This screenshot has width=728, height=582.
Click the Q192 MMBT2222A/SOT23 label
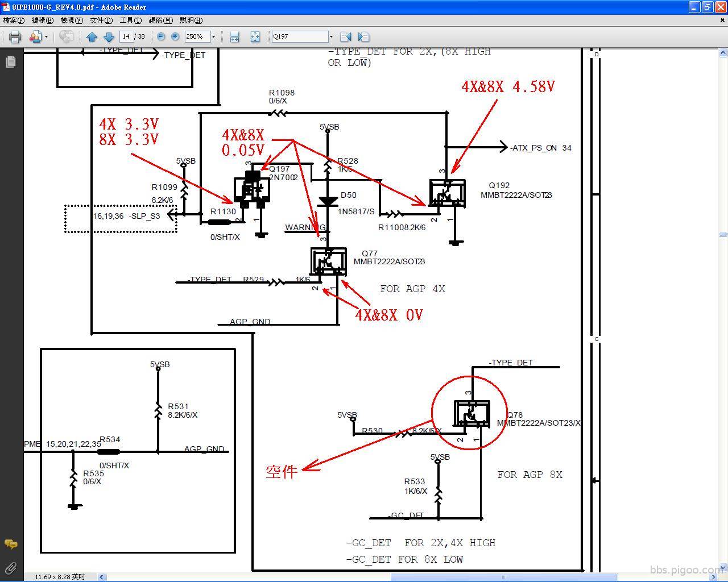point(516,190)
